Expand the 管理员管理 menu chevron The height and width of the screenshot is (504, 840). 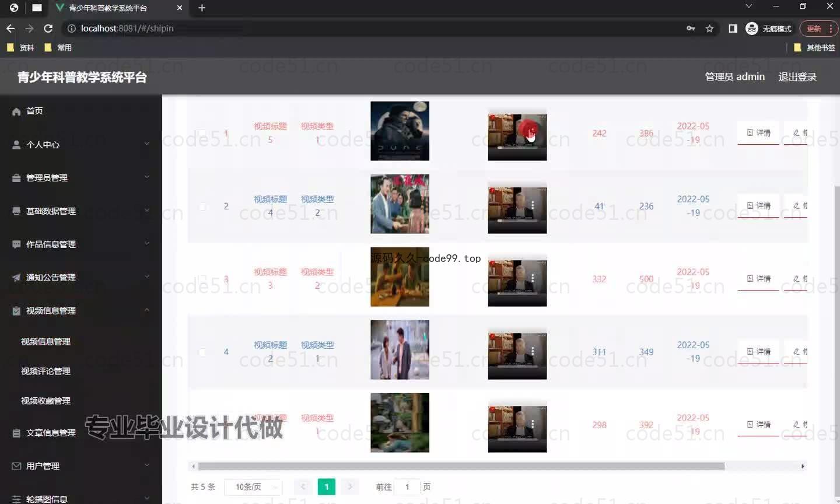click(147, 177)
